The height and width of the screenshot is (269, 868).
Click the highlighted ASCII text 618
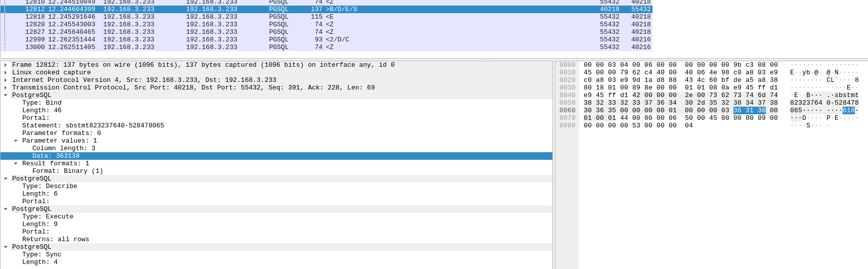coord(849,110)
